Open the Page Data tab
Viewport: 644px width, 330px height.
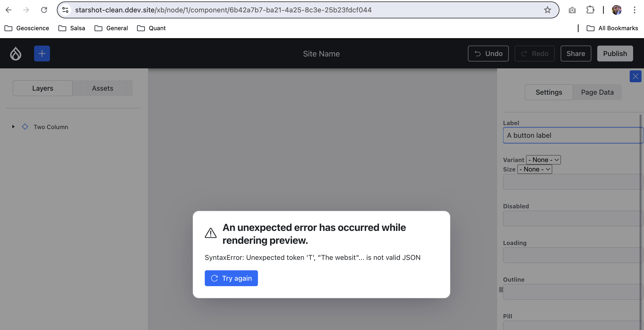point(597,92)
